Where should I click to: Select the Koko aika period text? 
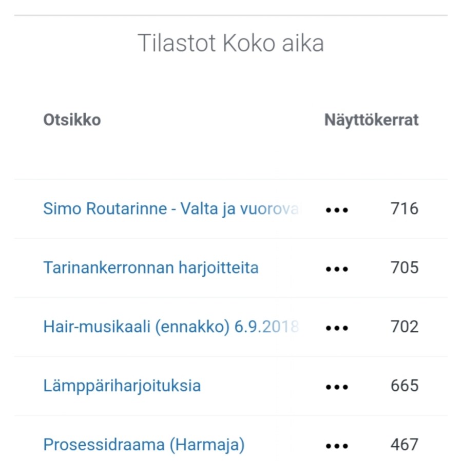pyautogui.click(x=273, y=44)
